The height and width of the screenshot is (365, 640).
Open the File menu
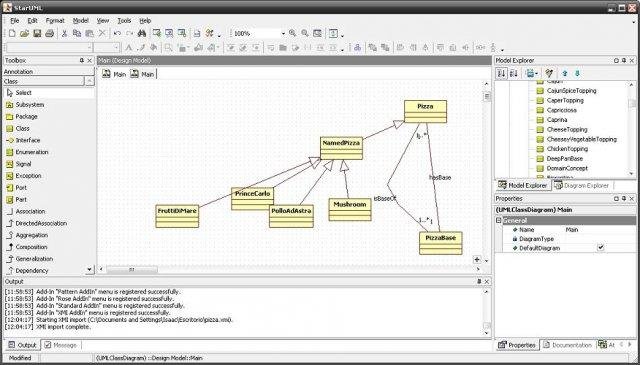pyautogui.click(x=15, y=20)
